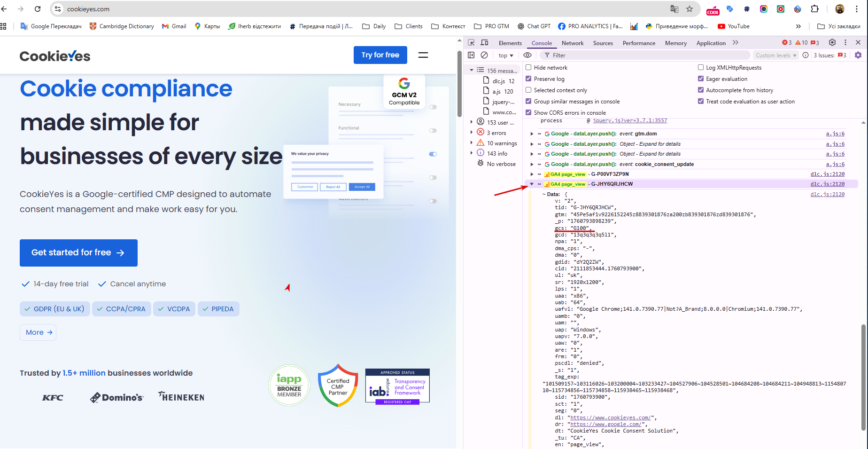Open the Custom levels dropdown

(x=776, y=55)
